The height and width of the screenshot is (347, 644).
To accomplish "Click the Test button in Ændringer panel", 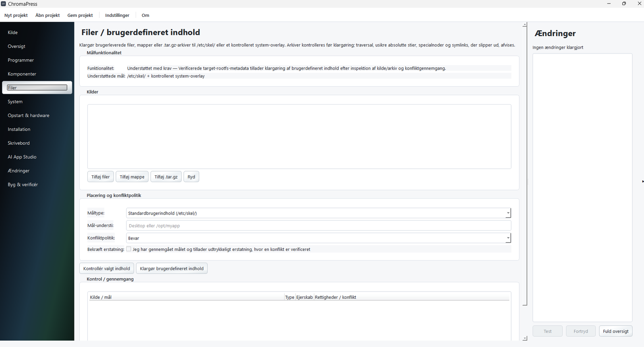I will coord(548,331).
